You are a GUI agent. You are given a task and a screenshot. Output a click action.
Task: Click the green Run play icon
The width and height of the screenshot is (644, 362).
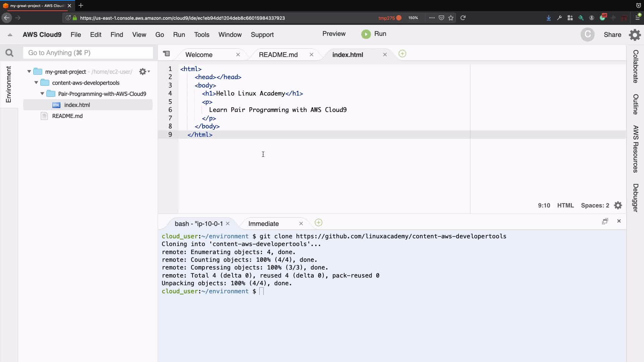366,34
